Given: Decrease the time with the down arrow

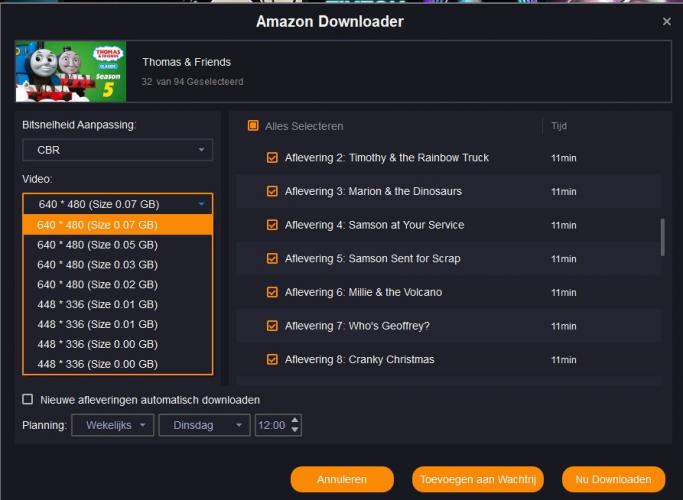Looking at the screenshot, I should click(295, 430).
